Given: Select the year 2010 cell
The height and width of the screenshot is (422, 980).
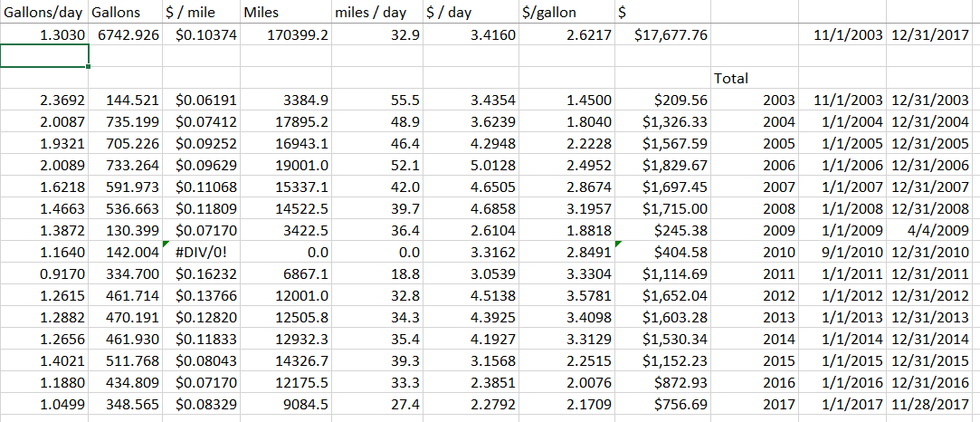Looking at the screenshot, I should tap(778, 252).
